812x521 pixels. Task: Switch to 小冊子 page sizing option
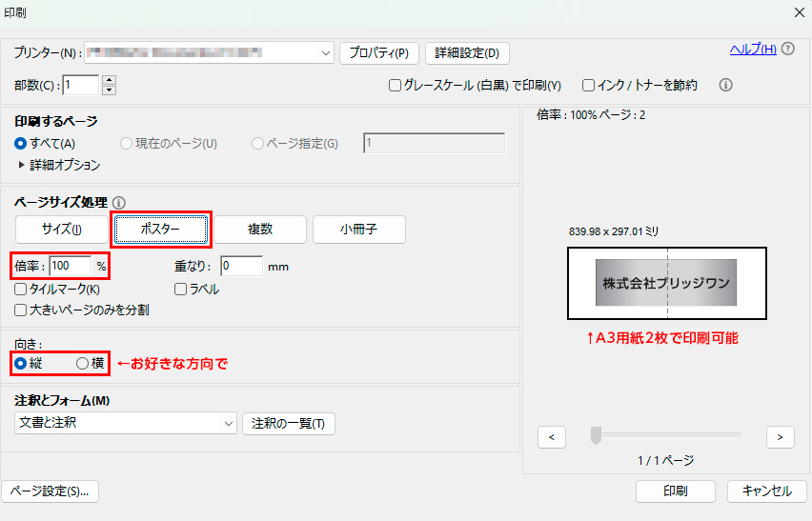(359, 230)
